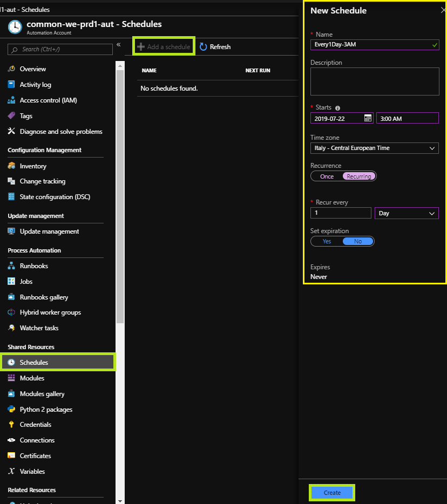This screenshot has width=447, height=504.
Task: Open the Time zone dropdown
Action: coord(374,148)
